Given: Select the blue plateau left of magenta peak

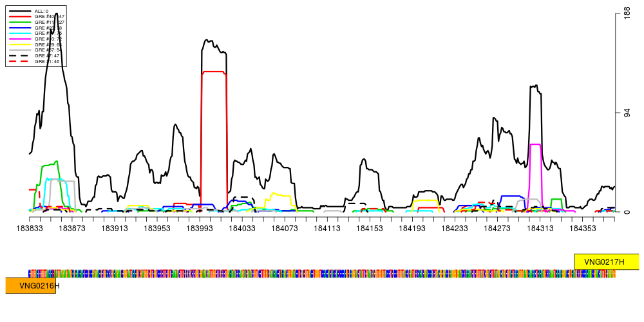Looking at the screenshot, I should click(x=511, y=196).
